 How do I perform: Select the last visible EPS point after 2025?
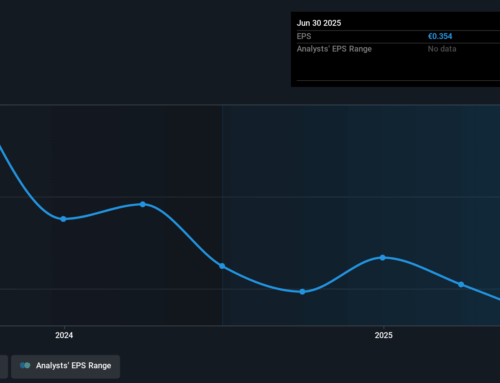coord(461,284)
